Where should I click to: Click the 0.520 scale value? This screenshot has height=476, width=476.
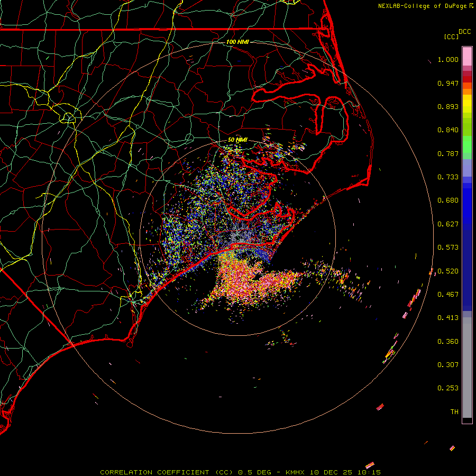(x=448, y=271)
